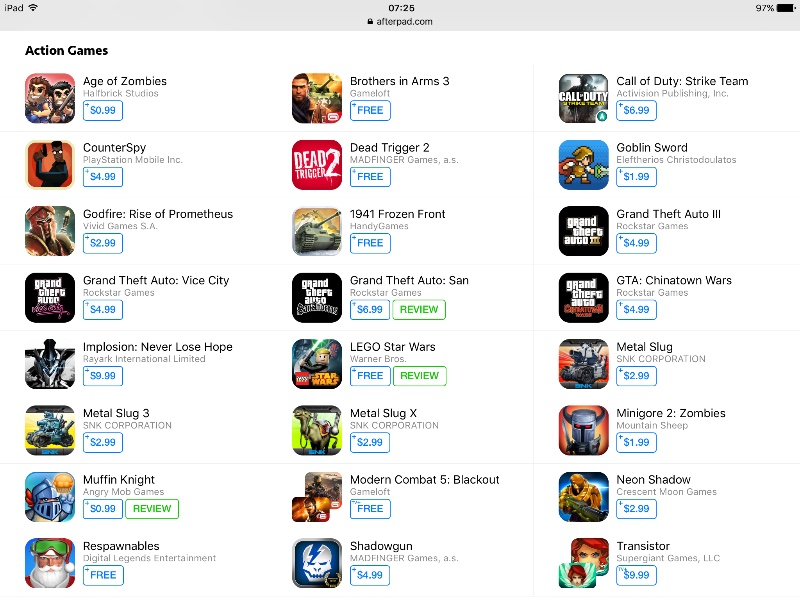This screenshot has height=600, width=800.
Task: Tap the Dead Trigger 2 app icon
Action: pos(317,165)
